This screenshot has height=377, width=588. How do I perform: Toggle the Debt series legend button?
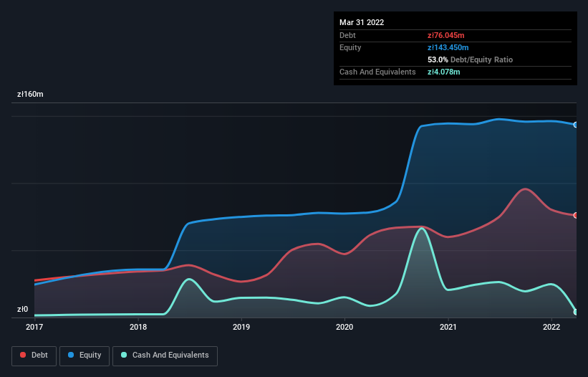[x=34, y=355]
